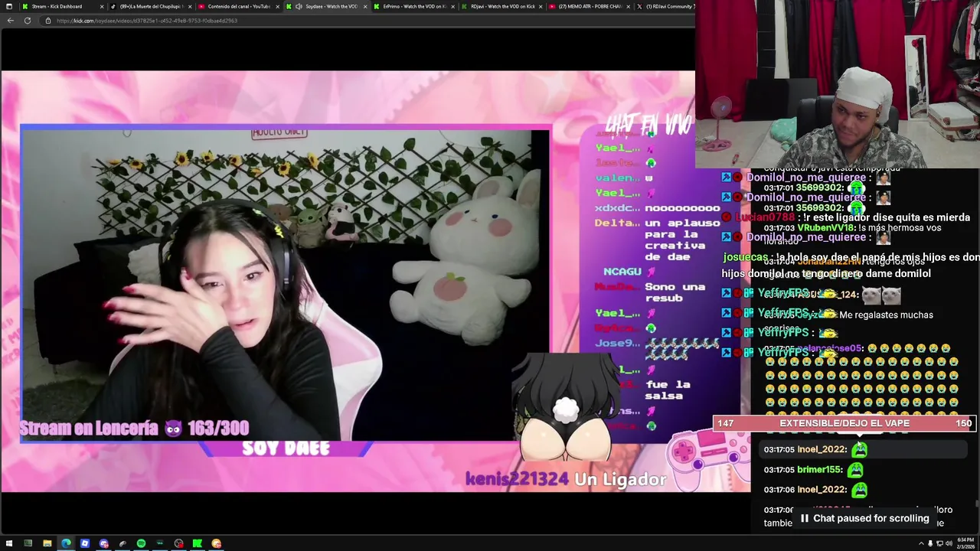
Task: Open the RDjavi Watch the VOD tab
Action: [501, 6]
